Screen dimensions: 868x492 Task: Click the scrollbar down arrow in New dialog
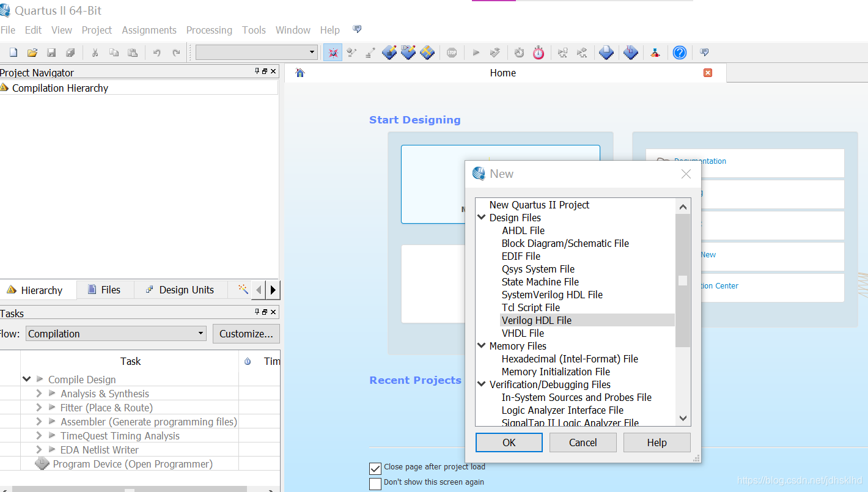pos(683,418)
